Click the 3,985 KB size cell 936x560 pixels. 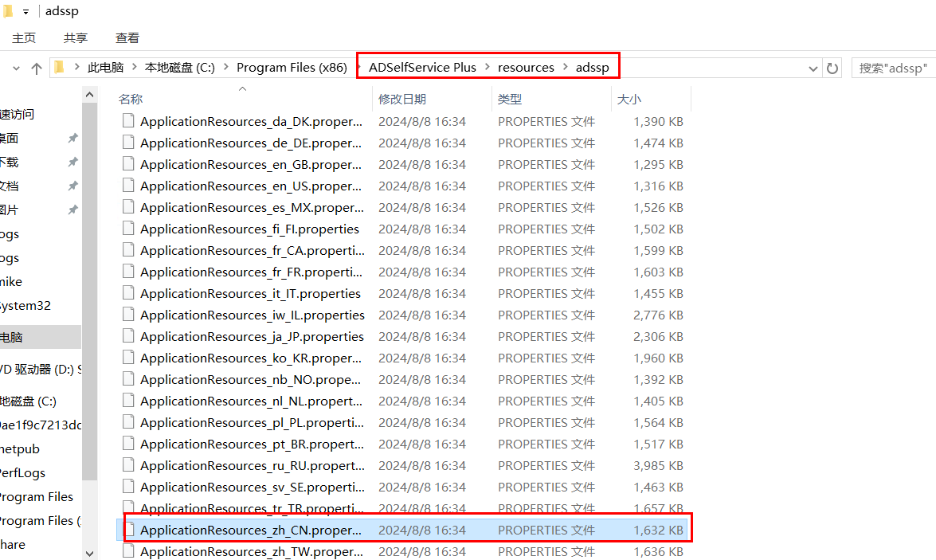pyautogui.click(x=659, y=466)
